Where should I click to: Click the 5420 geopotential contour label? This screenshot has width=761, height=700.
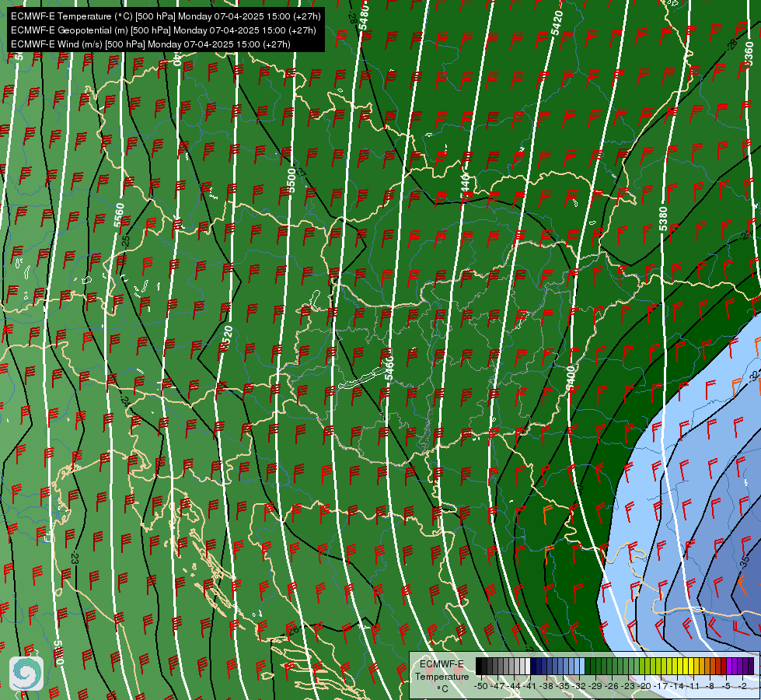[557, 23]
